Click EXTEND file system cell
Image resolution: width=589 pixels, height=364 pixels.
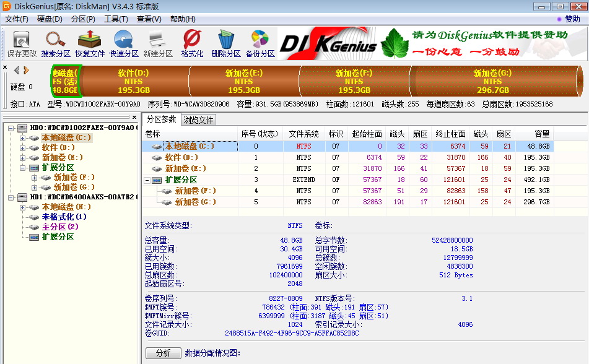[x=303, y=180]
